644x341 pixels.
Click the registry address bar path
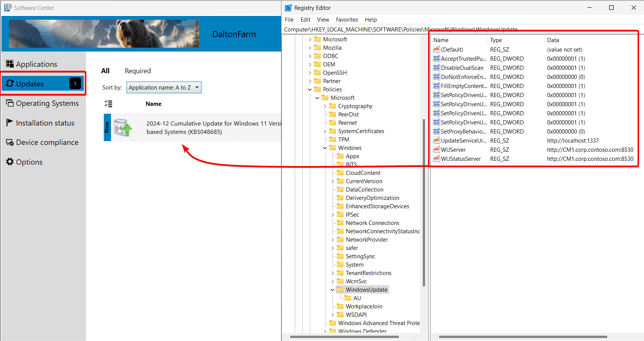click(401, 29)
